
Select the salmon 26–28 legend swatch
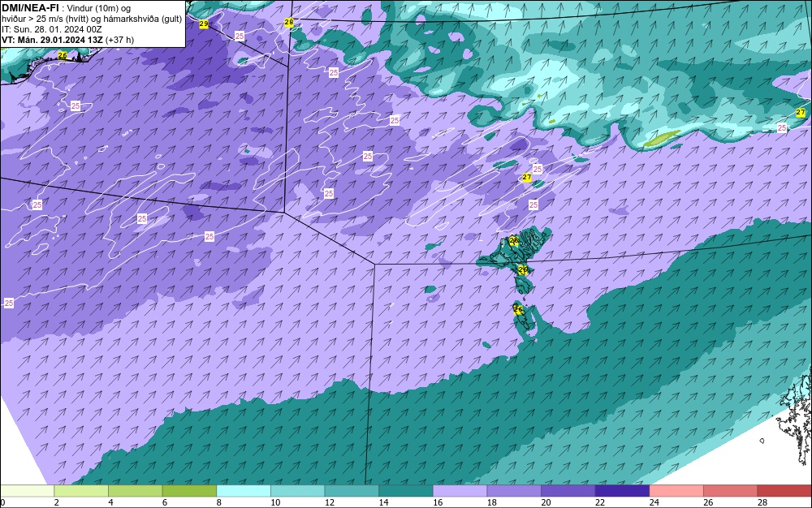731,491
